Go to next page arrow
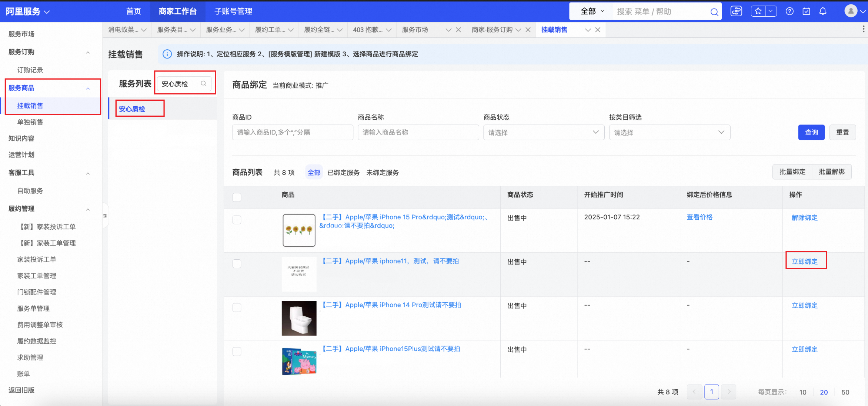Screen dimensions: 868x406 pos(728,392)
